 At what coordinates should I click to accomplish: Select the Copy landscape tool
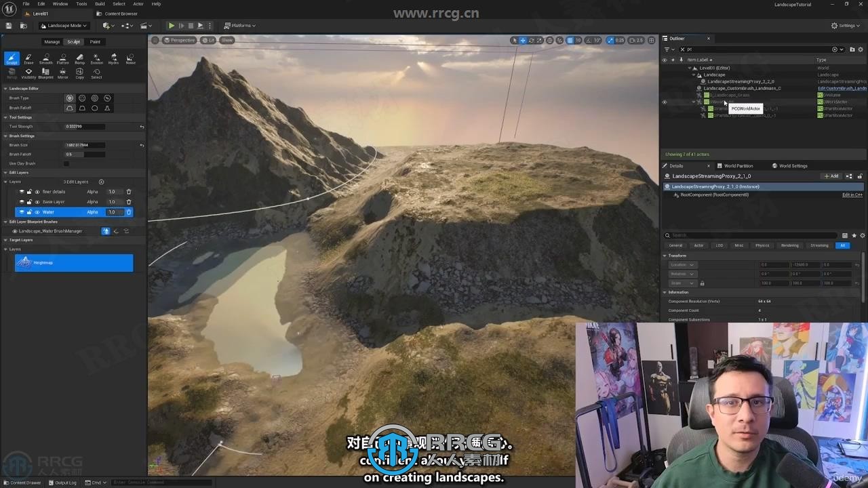(x=79, y=73)
